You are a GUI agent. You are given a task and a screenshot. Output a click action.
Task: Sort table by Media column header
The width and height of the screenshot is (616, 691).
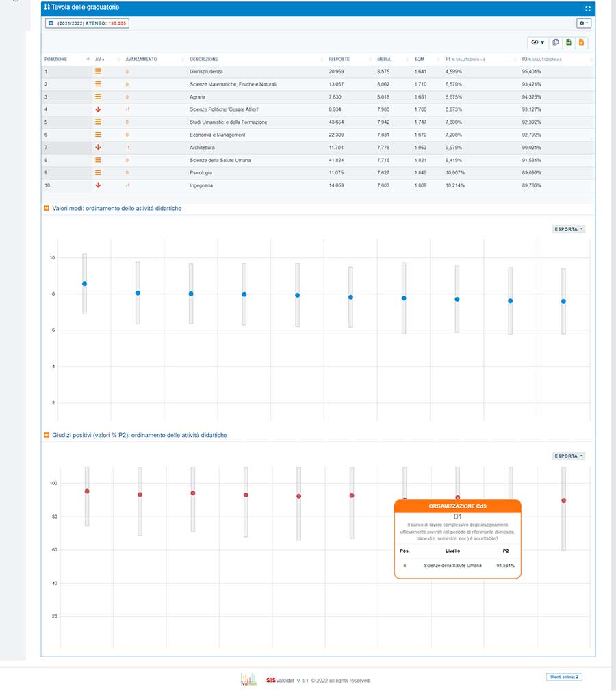[384, 60]
